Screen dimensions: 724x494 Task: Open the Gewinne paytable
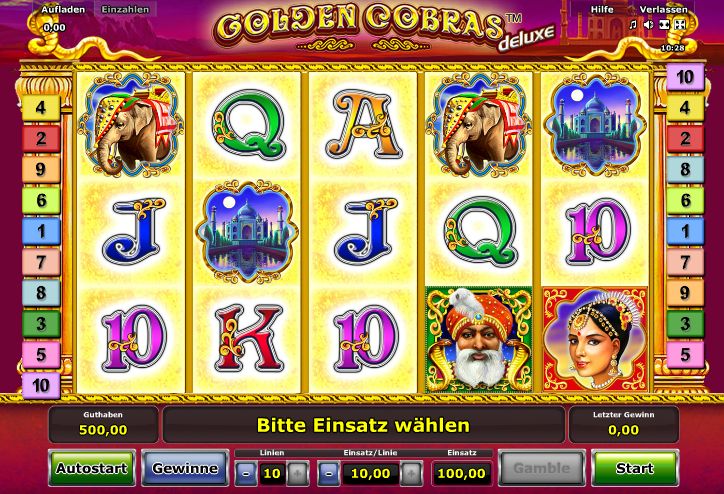coord(185,468)
